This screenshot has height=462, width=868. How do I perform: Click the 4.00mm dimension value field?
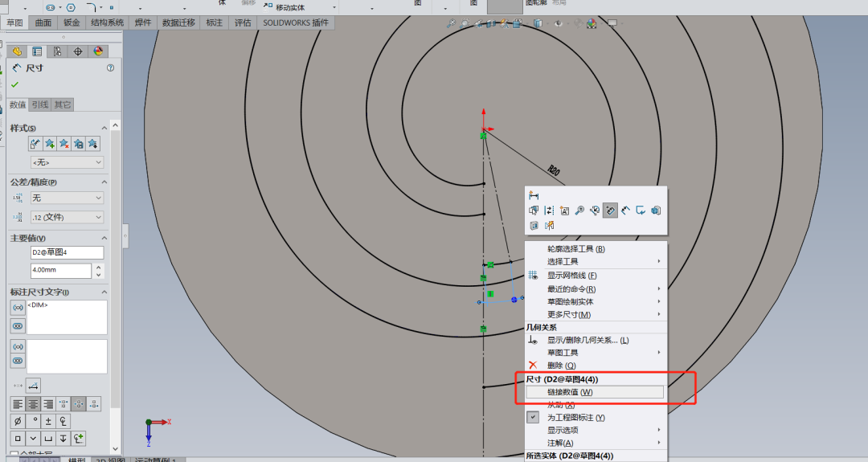pyautogui.click(x=61, y=271)
